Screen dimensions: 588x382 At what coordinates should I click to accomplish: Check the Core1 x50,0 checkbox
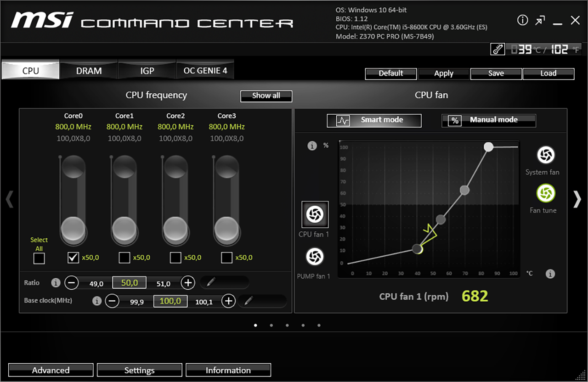(x=124, y=258)
